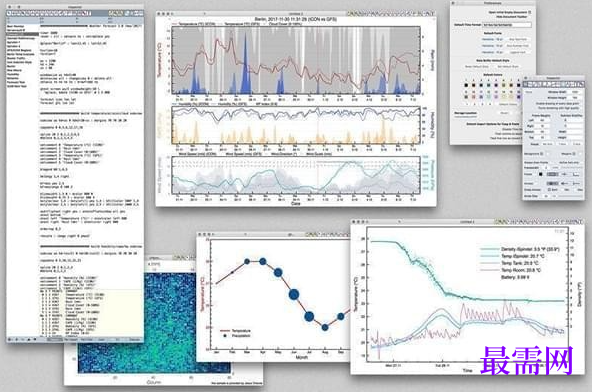Image resolution: width=592 pixels, height=392 pixels.
Task: Click the Battery 3.99 V legend entry
Action: click(x=515, y=277)
